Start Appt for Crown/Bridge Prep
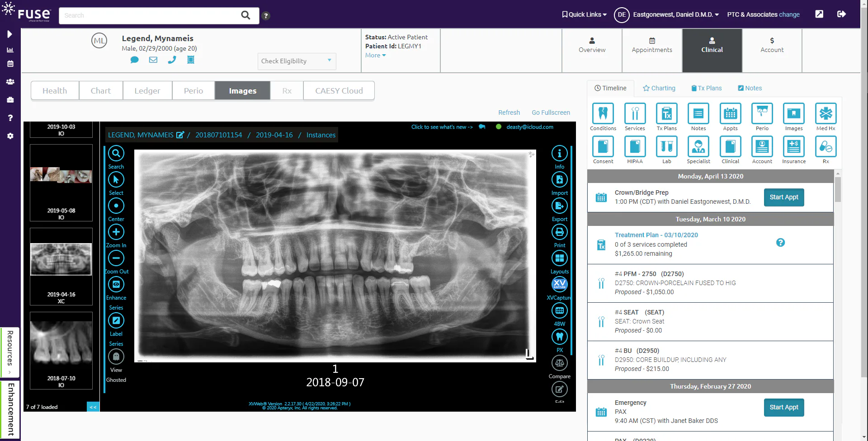 click(x=784, y=197)
